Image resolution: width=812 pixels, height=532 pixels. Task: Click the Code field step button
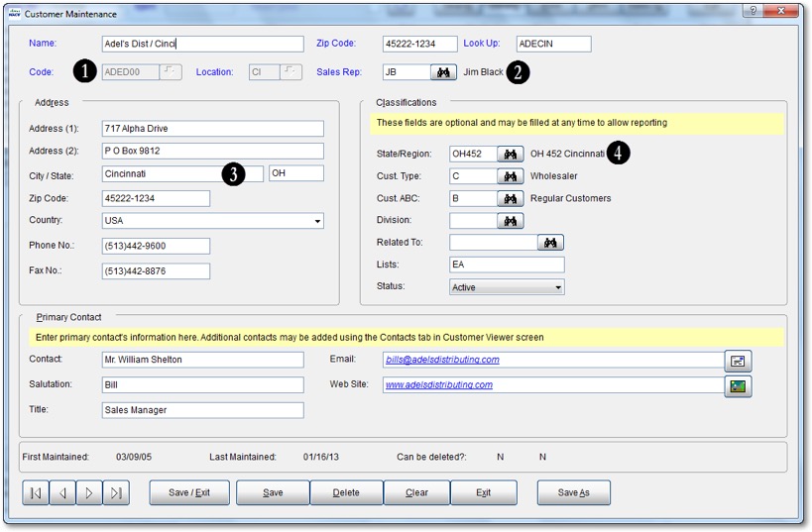click(x=171, y=72)
